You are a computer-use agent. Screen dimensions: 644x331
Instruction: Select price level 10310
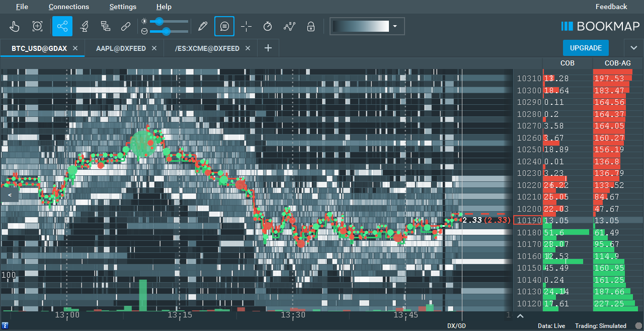point(528,79)
